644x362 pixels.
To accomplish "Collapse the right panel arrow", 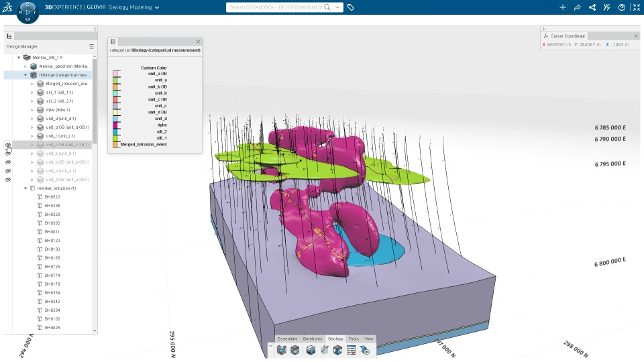I will 543,29.
